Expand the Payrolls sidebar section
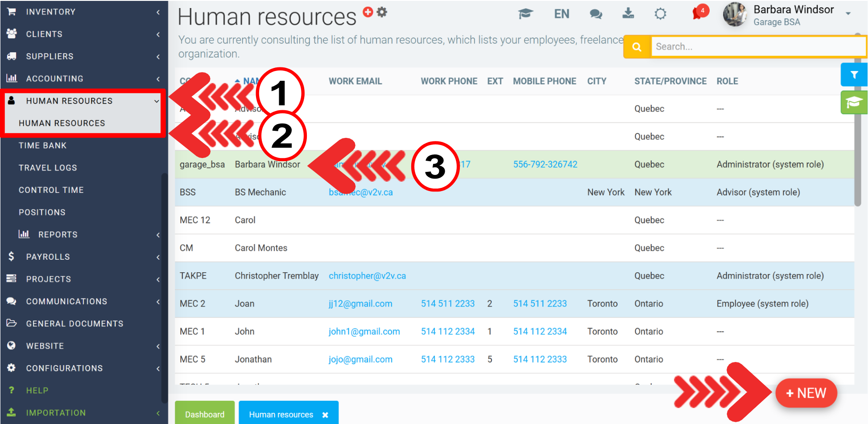This screenshot has height=424, width=868. click(x=84, y=257)
